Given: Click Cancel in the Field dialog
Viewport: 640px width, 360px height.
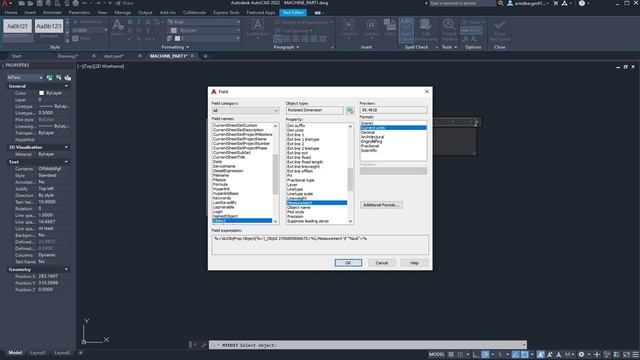Looking at the screenshot, I should pos(382,263).
